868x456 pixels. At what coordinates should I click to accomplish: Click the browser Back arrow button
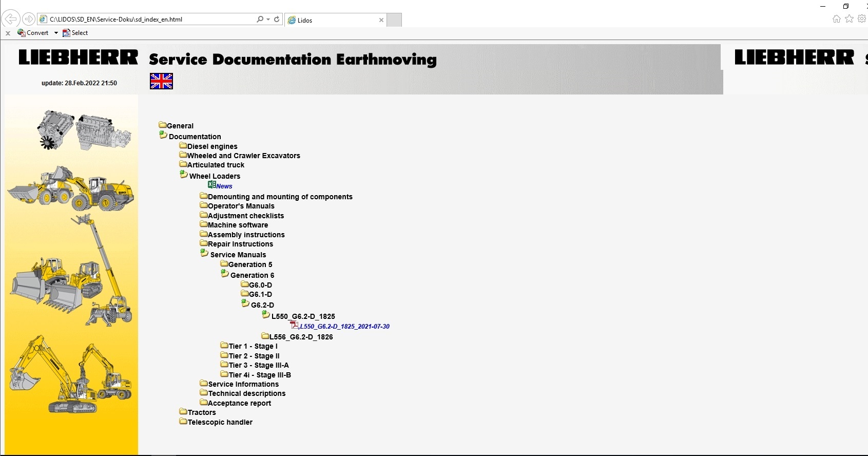coord(10,20)
